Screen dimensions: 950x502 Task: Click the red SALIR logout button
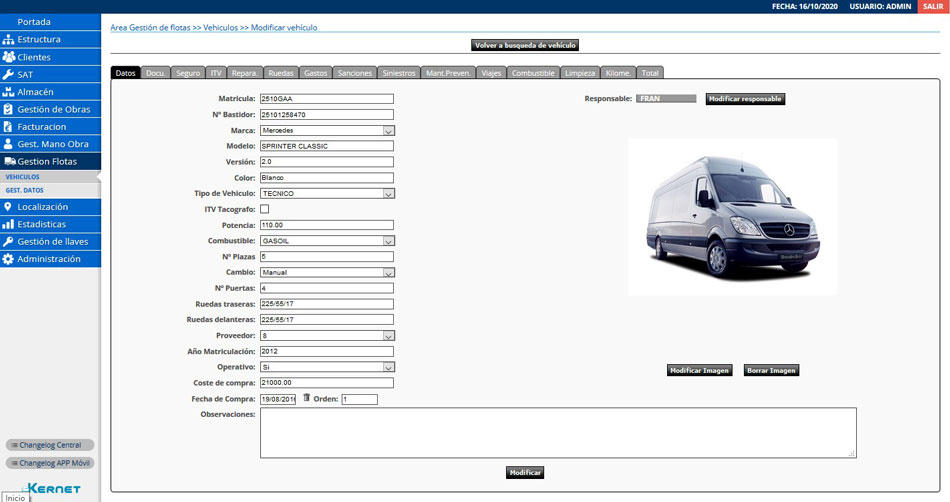(x=932, y=6)
